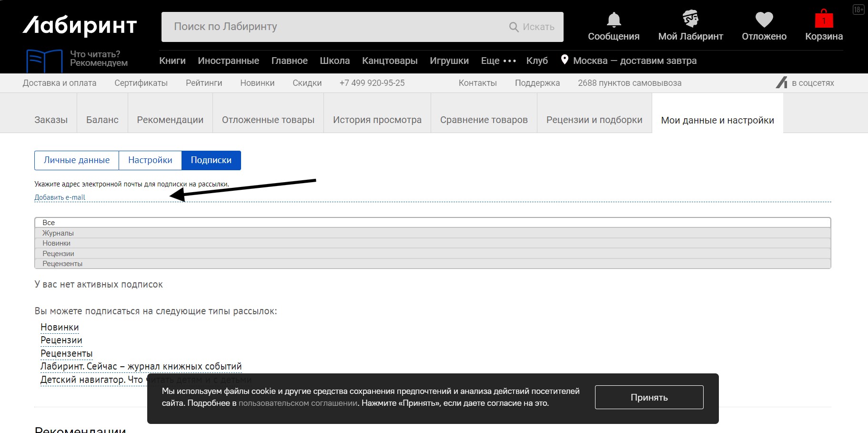Open the Сертификаты link
868x433 pixels.
click(x=141, y=83)
